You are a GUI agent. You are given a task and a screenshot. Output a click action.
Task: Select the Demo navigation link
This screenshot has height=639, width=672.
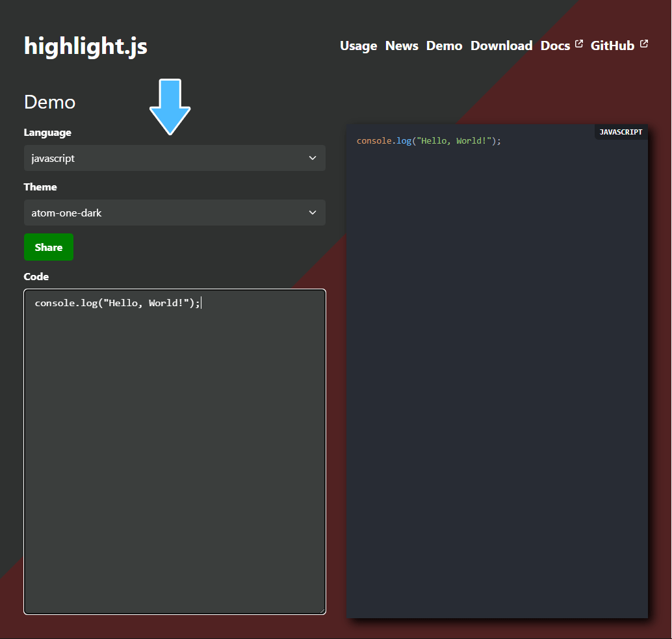(444, 46)
